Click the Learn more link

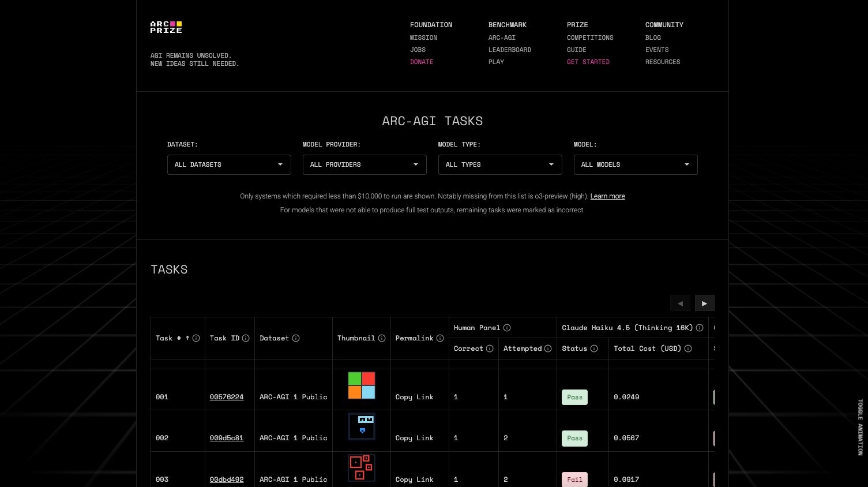pyautogui.click(x=607, y=196)
